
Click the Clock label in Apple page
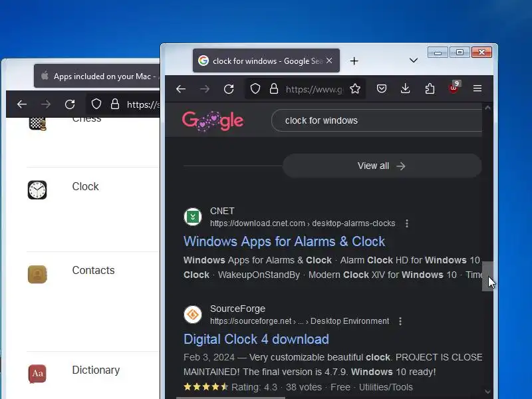(x=85, y=186)
